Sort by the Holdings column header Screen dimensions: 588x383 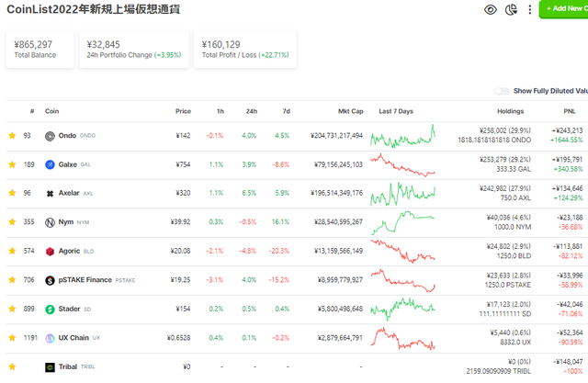510,111
